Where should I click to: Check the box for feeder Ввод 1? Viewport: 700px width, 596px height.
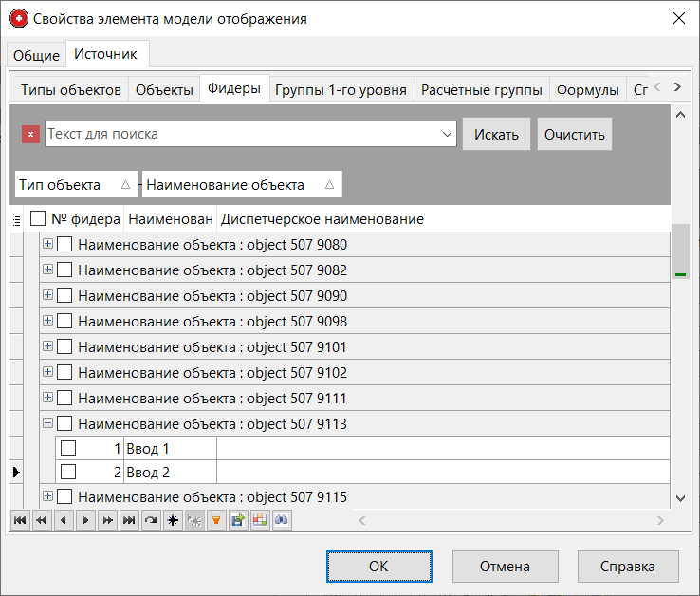pos(68,448)
